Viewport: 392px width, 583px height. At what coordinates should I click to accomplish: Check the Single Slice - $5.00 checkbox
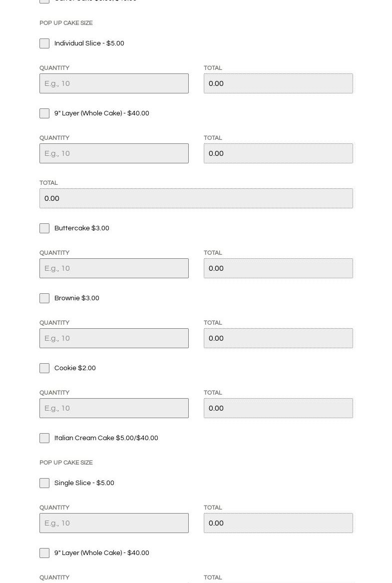coord(44,483)
